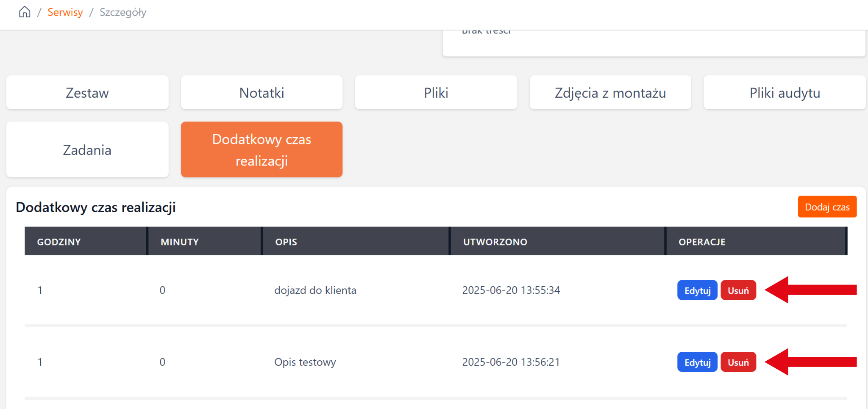
Task: Select the Dodatkowy czas realizacji tab
Action: point(262,150)
